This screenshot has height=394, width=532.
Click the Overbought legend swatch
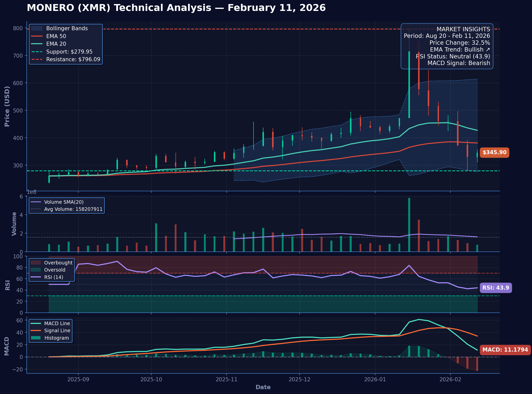tap(36, 263)
